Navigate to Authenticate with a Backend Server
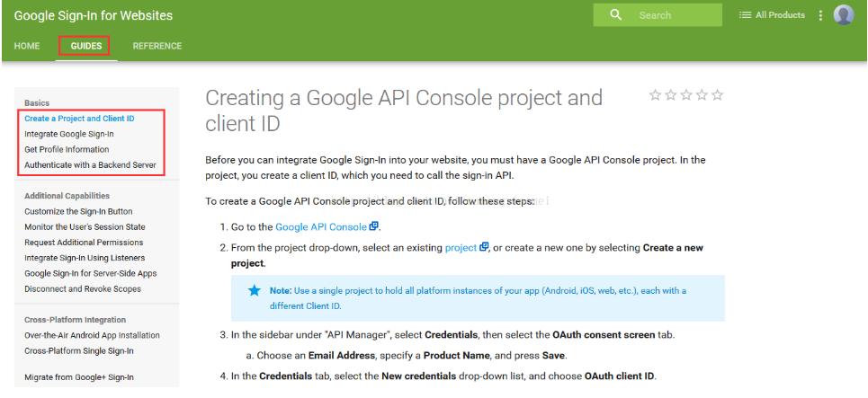 pos(90,165)
